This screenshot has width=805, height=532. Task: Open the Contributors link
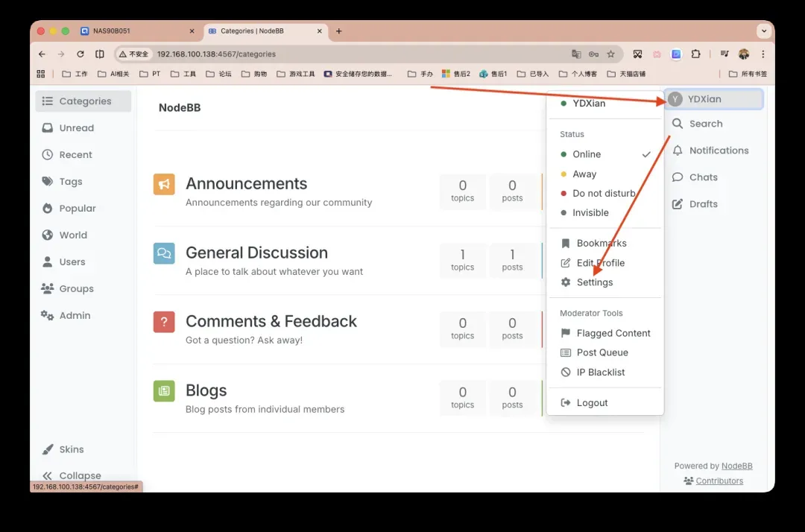(719, 481)
